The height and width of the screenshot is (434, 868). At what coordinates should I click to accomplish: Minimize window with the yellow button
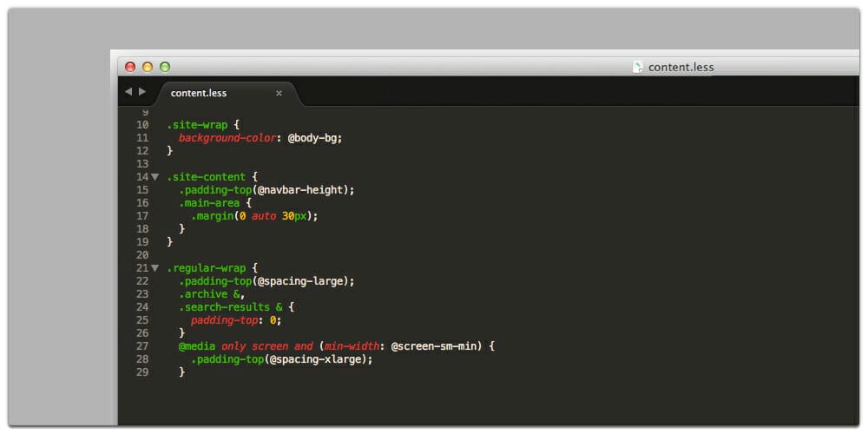click(x=148, y=67)
